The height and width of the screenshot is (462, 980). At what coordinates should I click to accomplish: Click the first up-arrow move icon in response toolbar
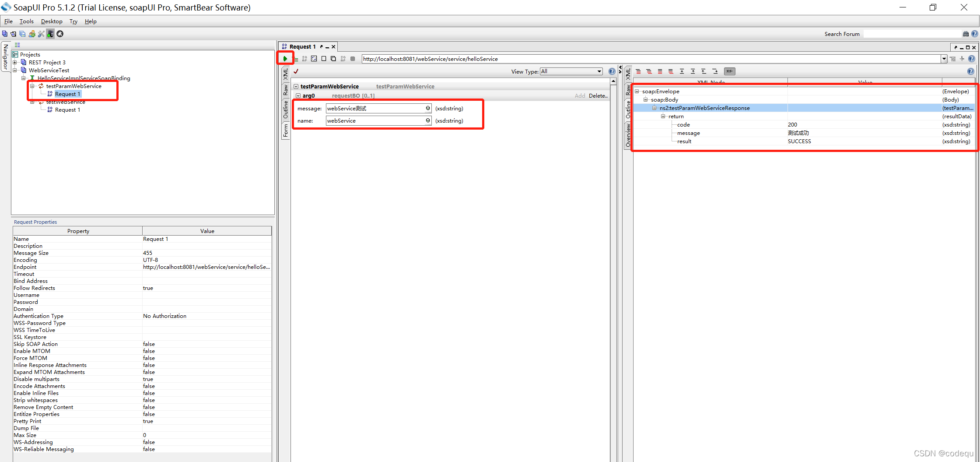pos(693,71)
